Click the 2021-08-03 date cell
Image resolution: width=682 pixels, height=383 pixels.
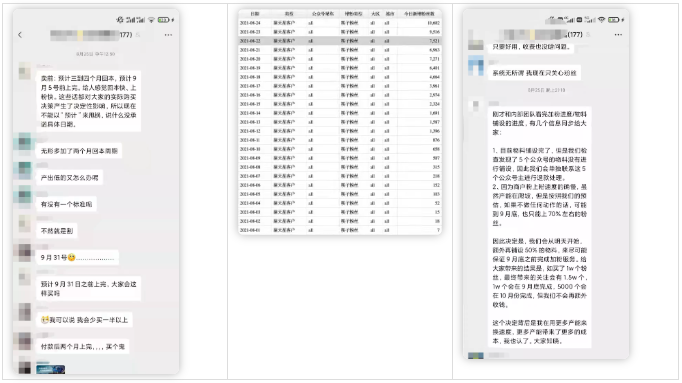(x=250, y=212)
